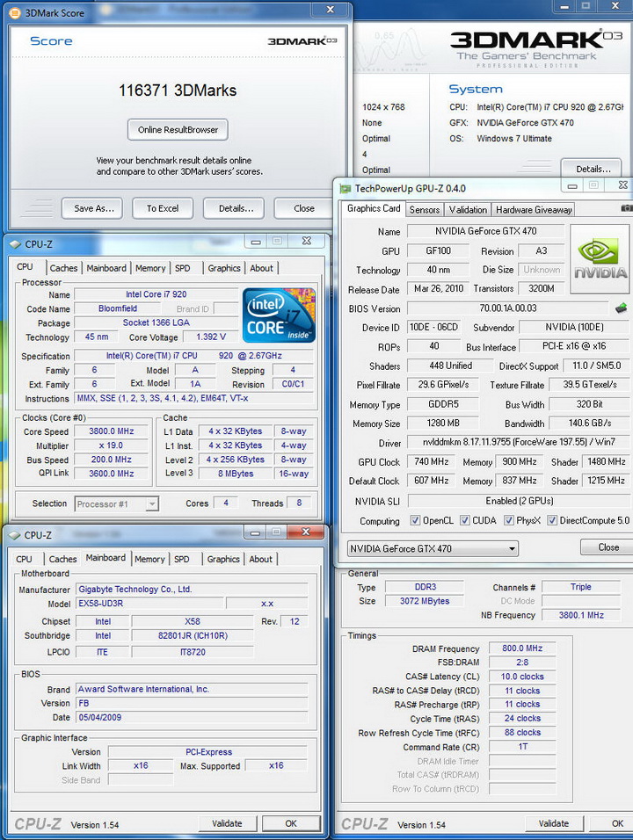This screenshot has width=633, height=840.
Task: Open SPD tab in upper CPU-Z window
Action: coord(182,268)
